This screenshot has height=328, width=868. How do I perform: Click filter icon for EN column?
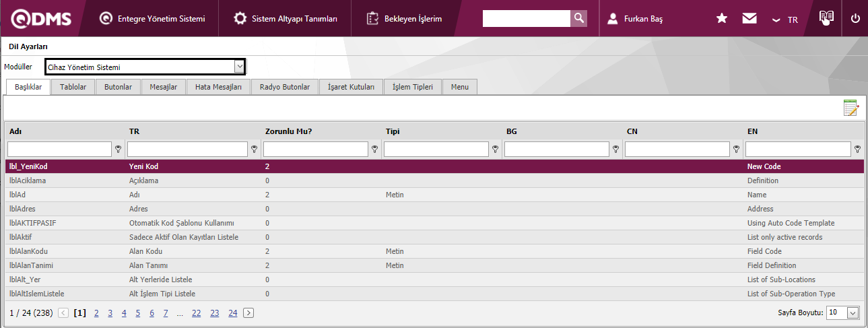tap(857, 150)
